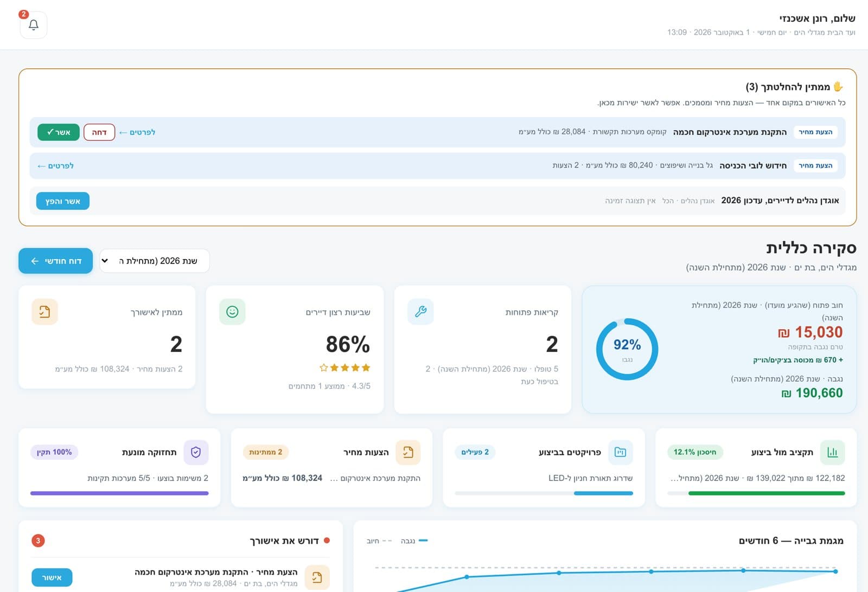Click the 2 ממתינות badge
Image resolution: width=868 pixels, height=592 pixels.
[x=266, y=452]
